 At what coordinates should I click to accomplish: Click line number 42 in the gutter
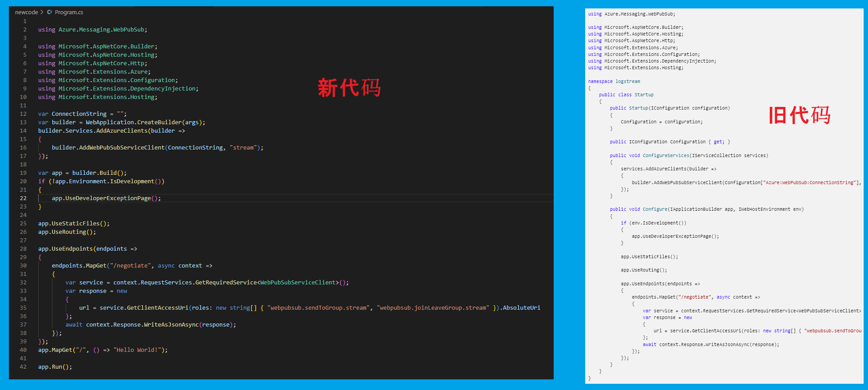coord(23,367)
